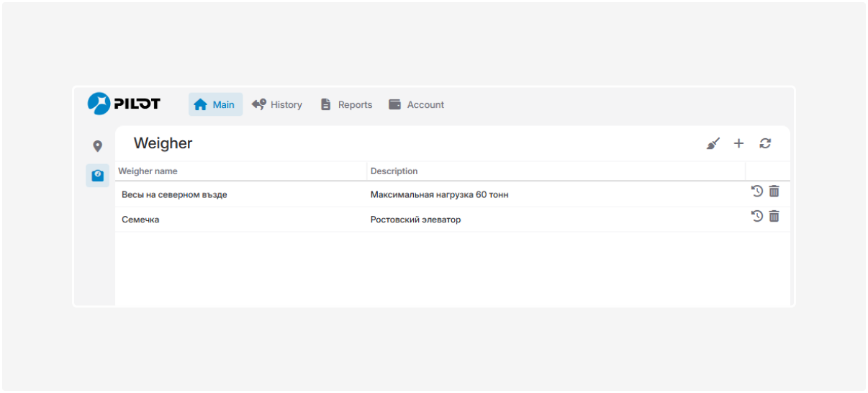Refresh the weigher list
This screenshot has width=868, height=393.
coord(765,144)
